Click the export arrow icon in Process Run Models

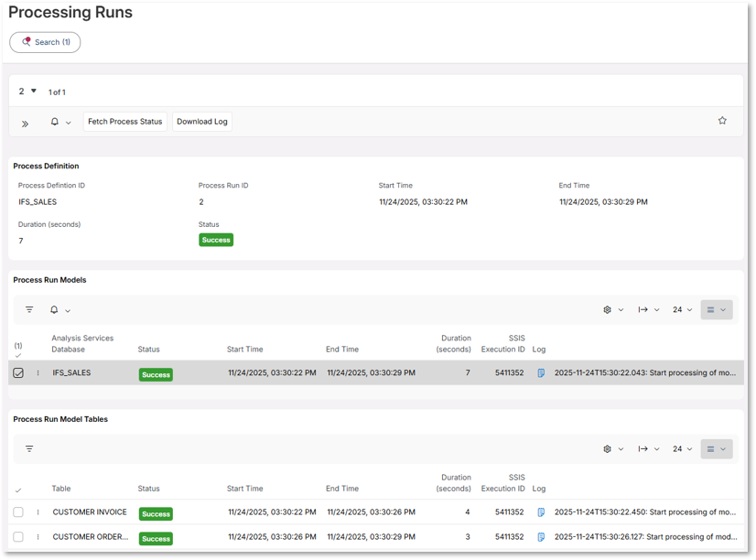tap(643, 310)
